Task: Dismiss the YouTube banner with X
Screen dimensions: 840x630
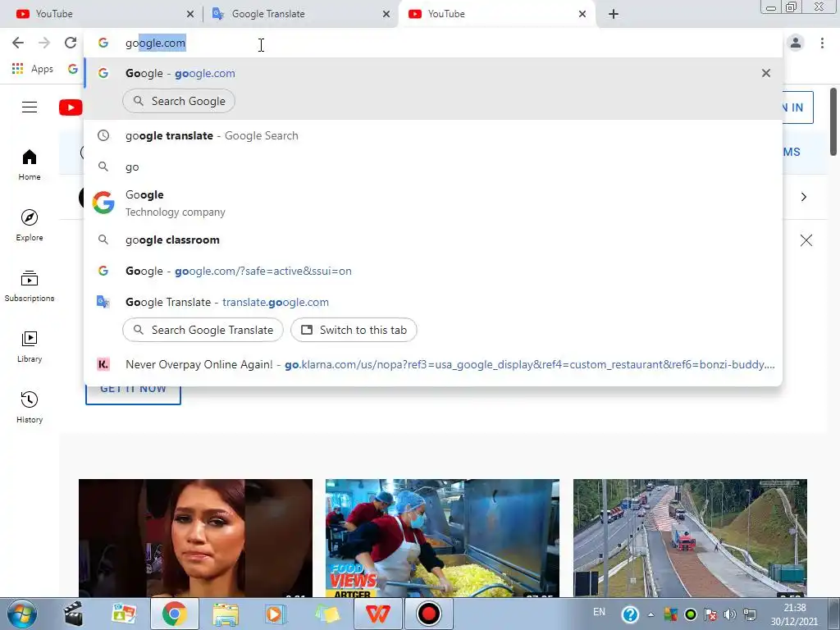Action: pyautogui.click(x=806, y=240)
